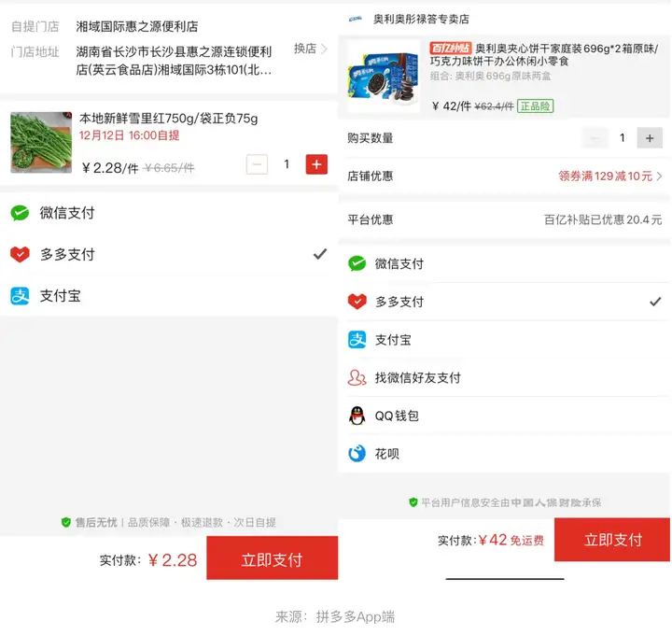Select 支付宝 in the right screen
Image resolution: width=672 pixels, height=635 pixels.
tap(504, 340)
